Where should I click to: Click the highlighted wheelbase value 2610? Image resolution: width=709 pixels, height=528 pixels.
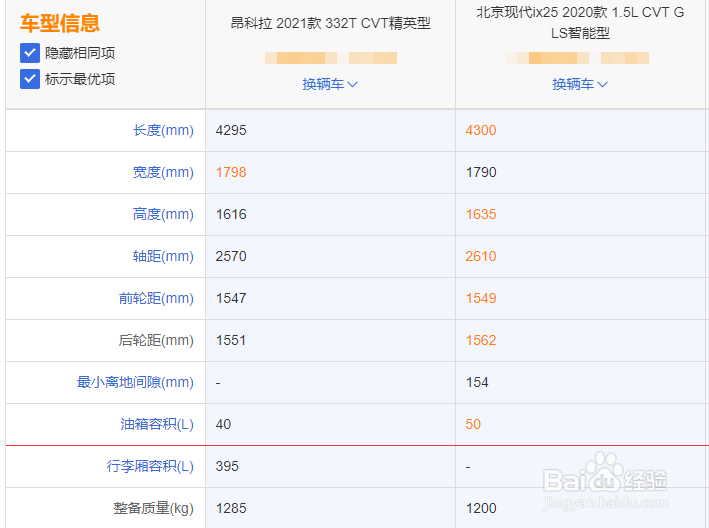click(481, 256)
